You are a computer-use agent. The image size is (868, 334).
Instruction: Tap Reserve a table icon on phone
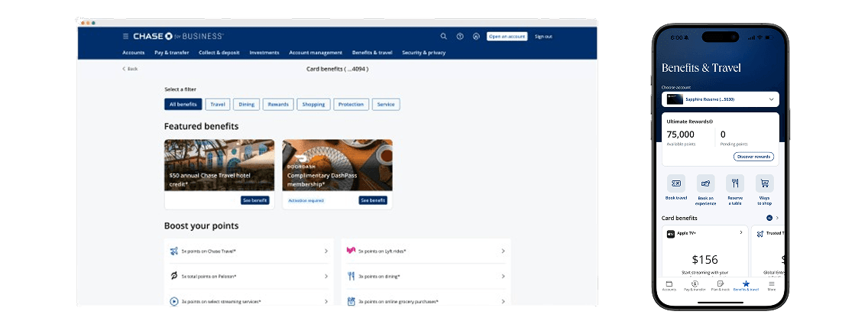tap(735, 183)
